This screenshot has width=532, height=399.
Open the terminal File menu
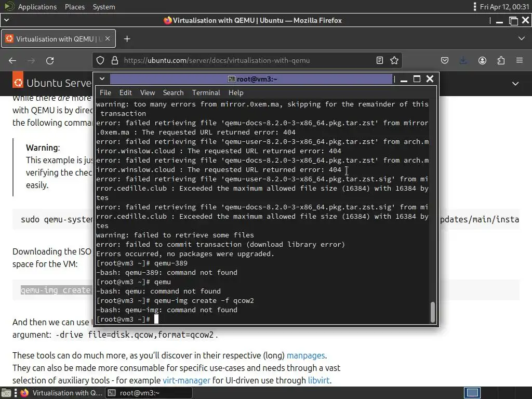[x=105, y=92]
